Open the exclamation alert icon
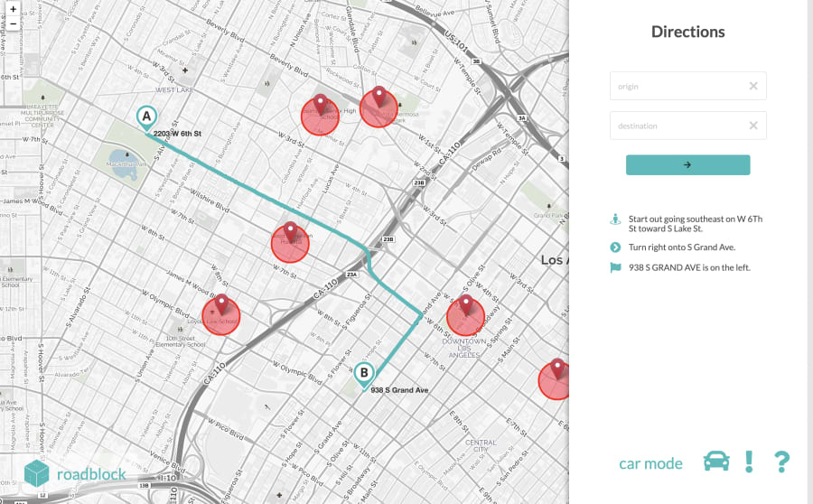 pos(749,462)
